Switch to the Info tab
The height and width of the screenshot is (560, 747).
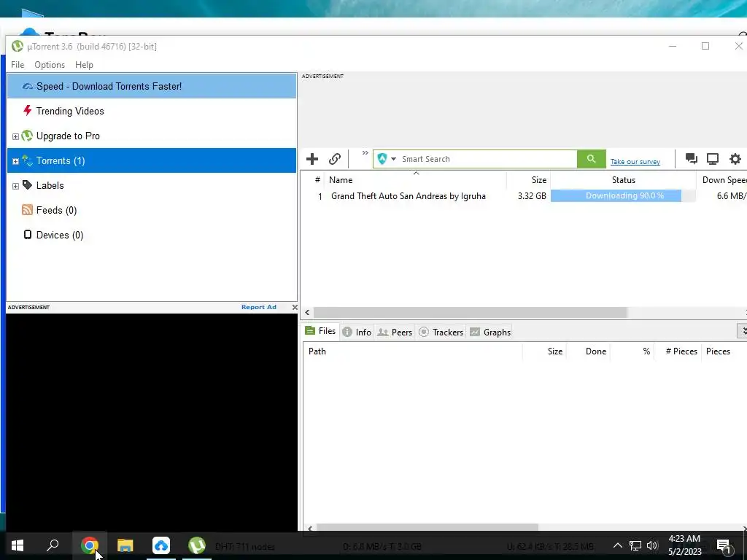pyautogui.click(x=357, y=332)
